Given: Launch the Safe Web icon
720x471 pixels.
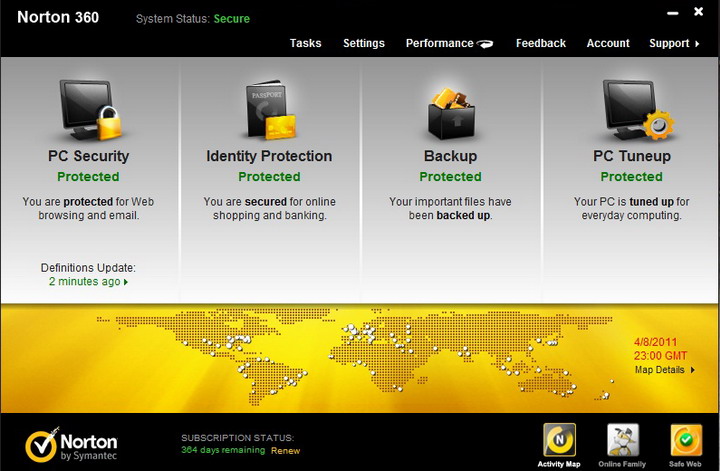Looking at the screenshot, I should click(686, 440).
